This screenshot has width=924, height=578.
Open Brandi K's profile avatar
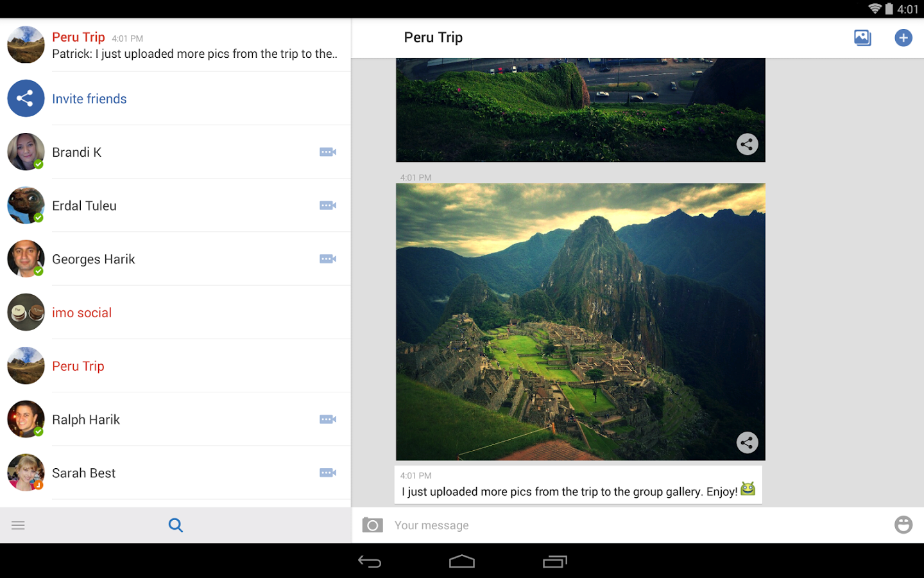(x=26, y=152)
